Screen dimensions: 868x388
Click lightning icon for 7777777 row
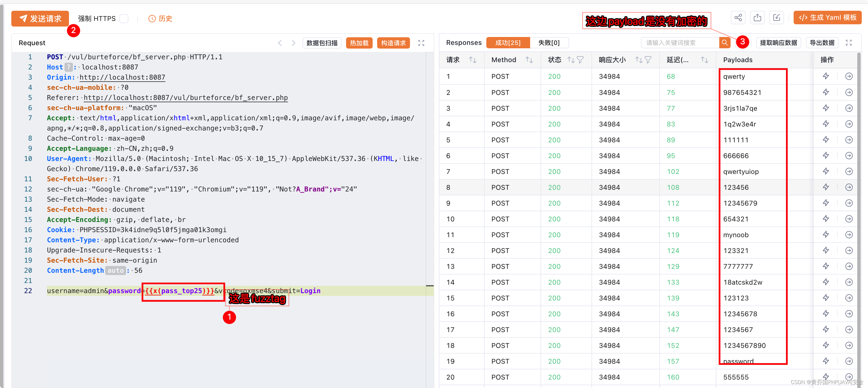(x=826, y=266)
